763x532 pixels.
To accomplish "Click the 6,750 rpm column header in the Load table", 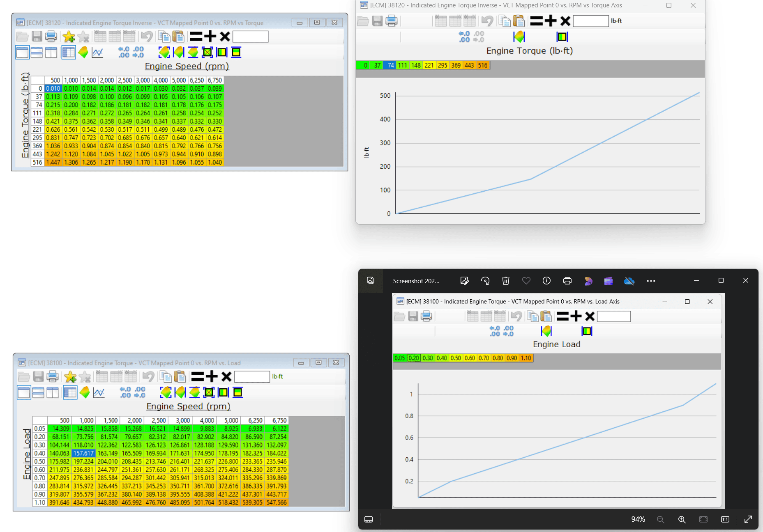I will pos(277,420).
